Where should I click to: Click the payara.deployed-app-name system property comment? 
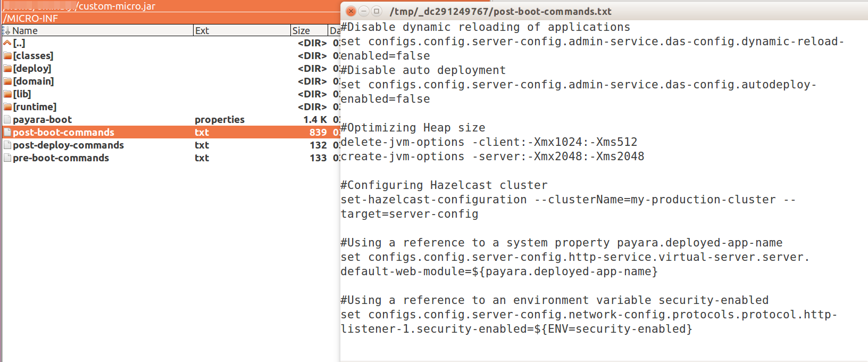tap(561, 243)
